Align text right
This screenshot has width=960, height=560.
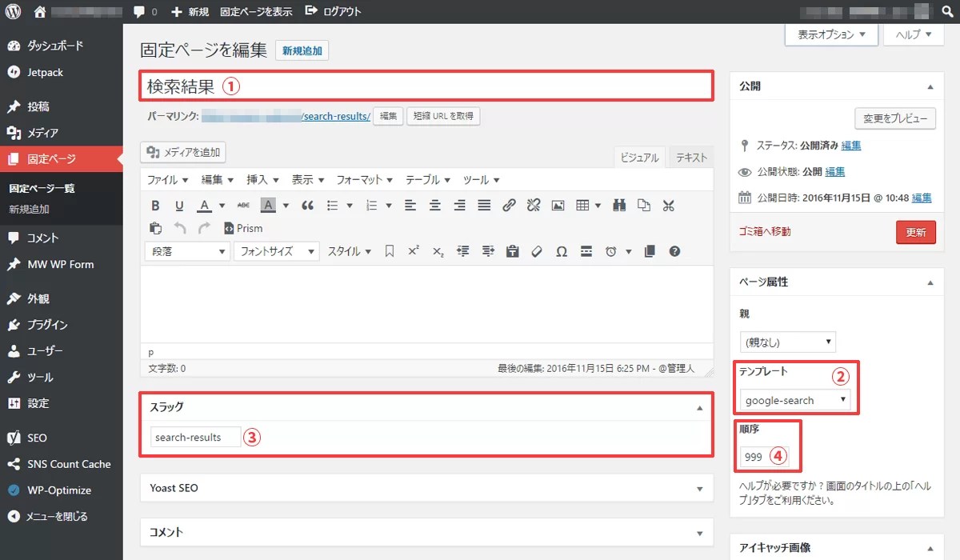[459, 206]
